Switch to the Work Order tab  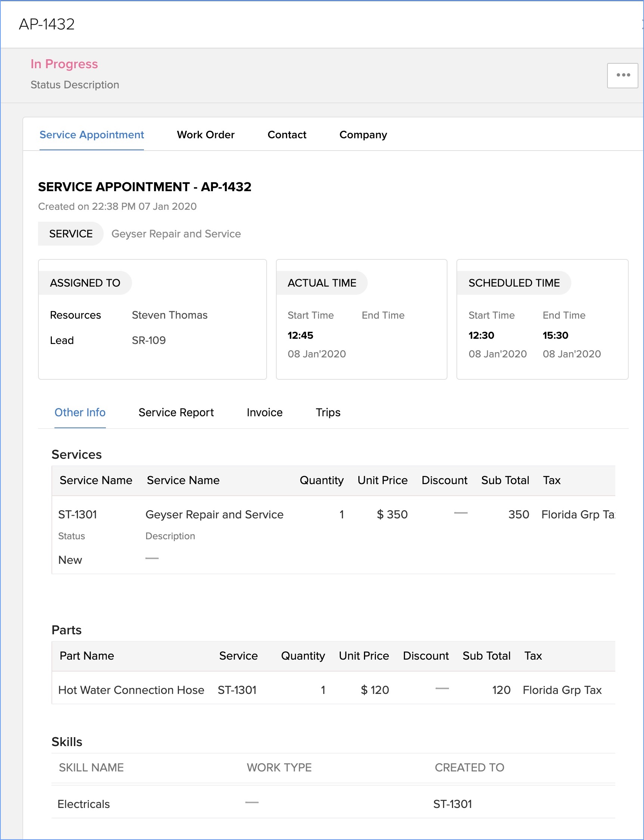pyautogui.click(x=205, y=135)
